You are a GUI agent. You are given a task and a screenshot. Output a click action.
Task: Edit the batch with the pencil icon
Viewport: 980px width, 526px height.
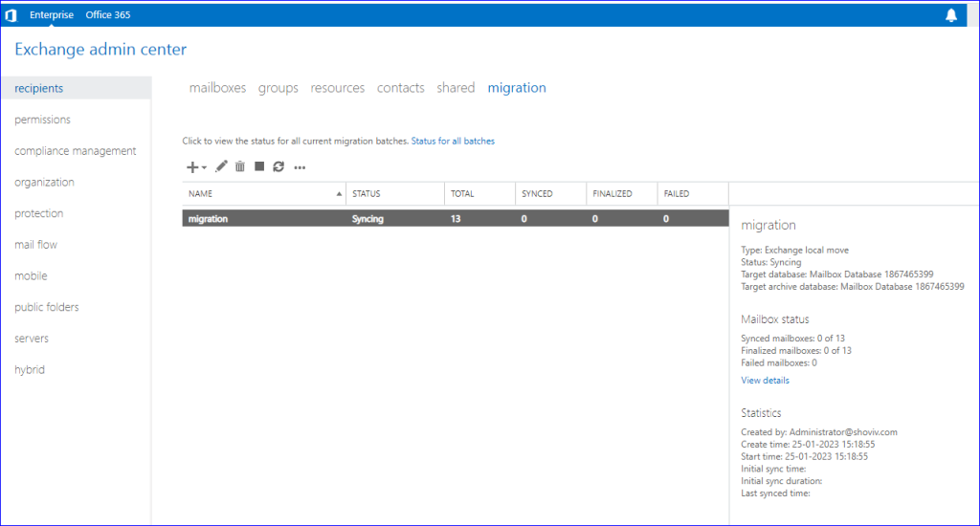221,166
